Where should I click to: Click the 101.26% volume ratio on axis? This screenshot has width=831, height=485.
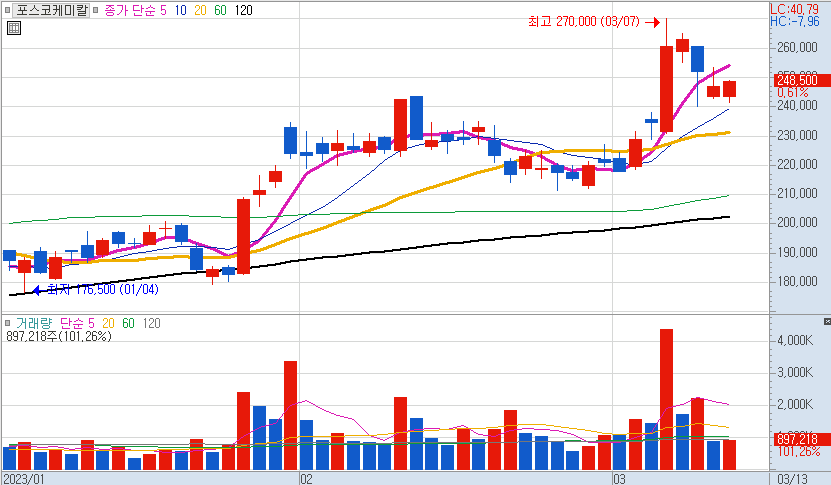pos(799,452)
